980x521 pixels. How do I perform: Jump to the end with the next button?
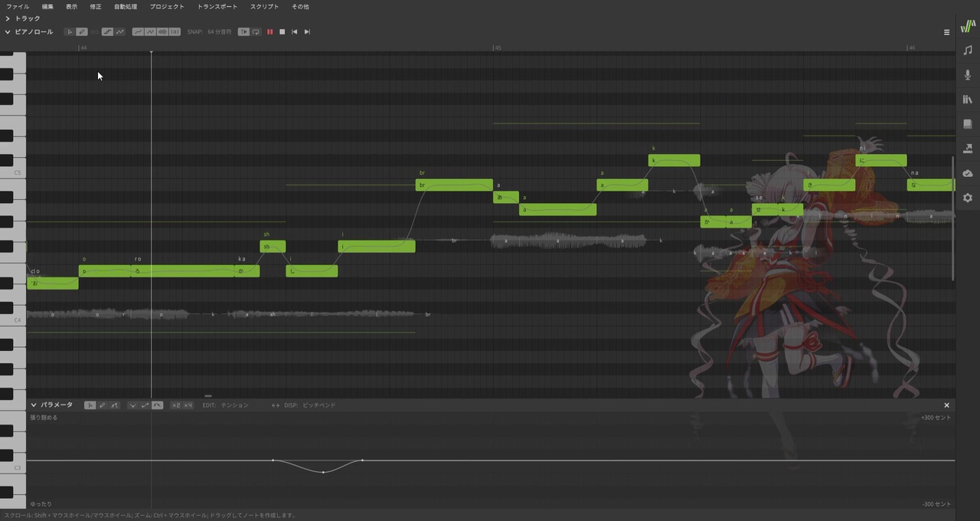307,32
